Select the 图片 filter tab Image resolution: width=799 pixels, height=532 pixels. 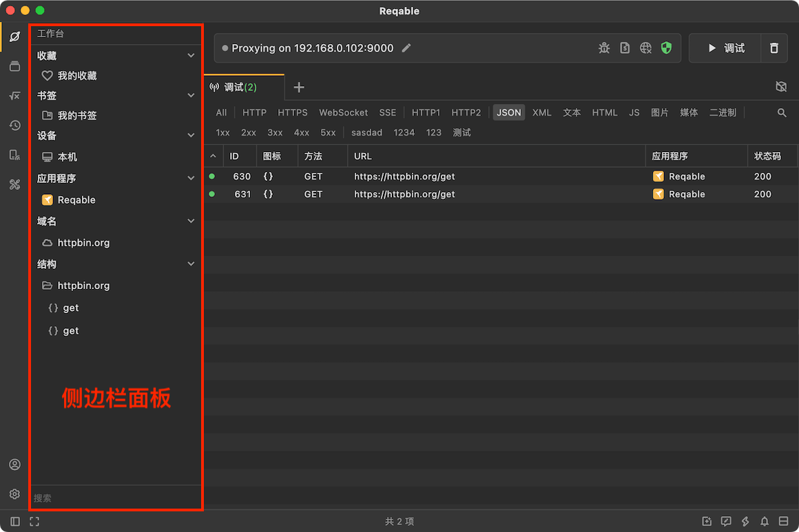point(659,112)
